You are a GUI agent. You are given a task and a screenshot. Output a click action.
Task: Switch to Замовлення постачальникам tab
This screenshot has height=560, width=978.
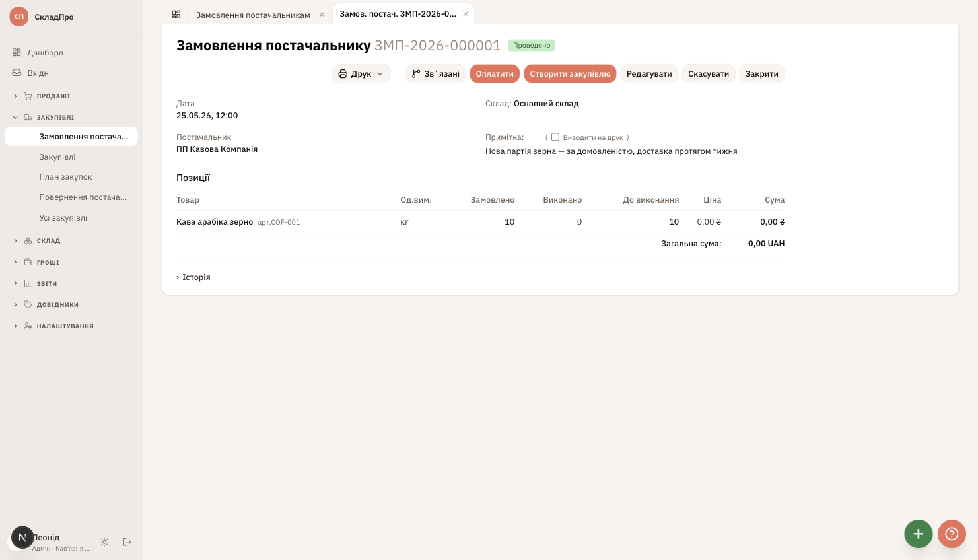click(253, 15)
